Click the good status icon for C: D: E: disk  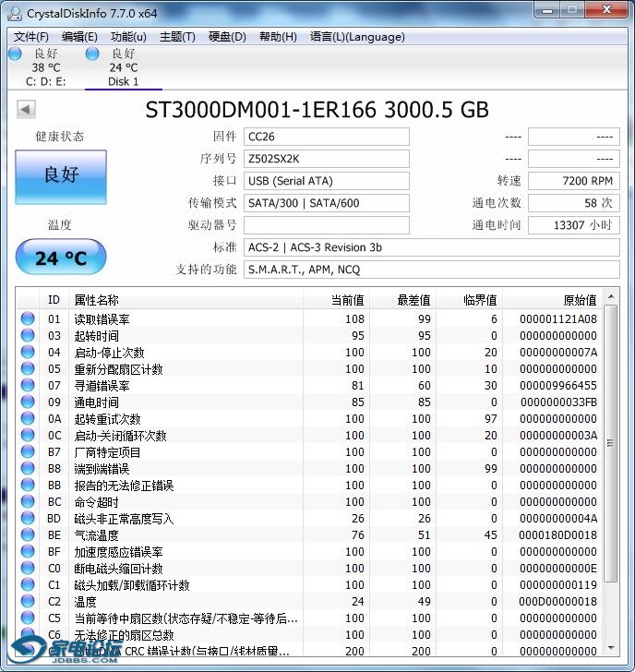point(16,54)
